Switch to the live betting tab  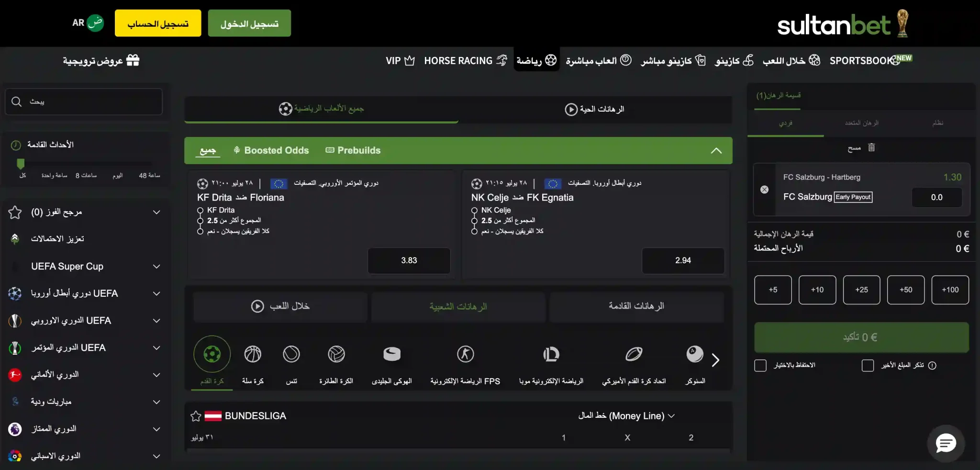[595, 109]
